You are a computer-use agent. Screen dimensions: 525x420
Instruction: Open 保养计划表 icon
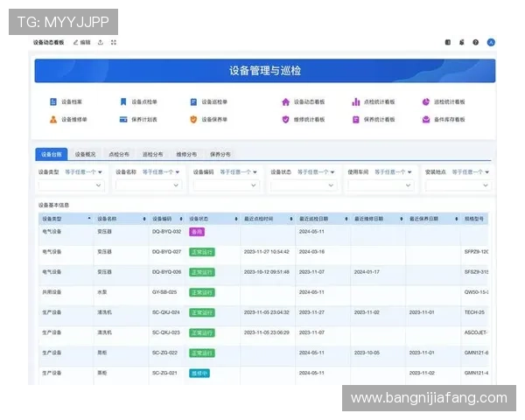click(123, 120)
